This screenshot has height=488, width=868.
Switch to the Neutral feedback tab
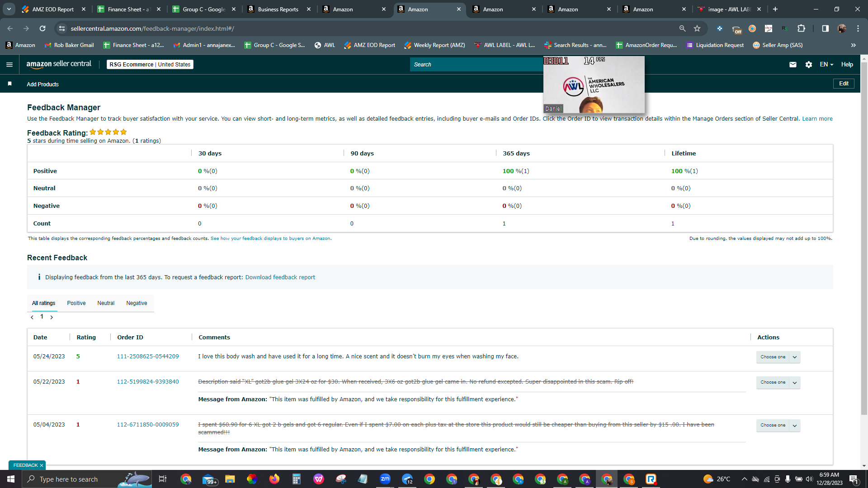(x=106, y=303)
